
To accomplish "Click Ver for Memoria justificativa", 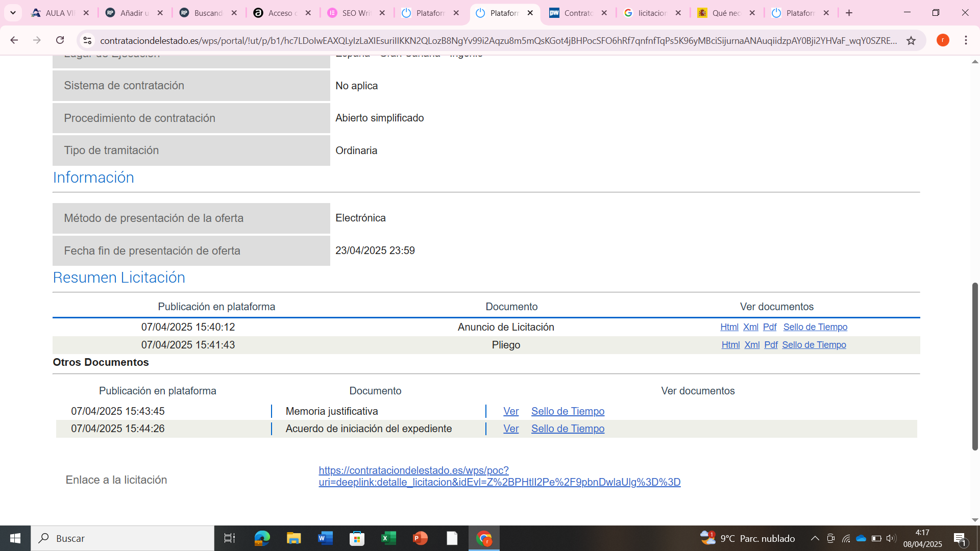I will pyautogui.click(x=510, y=411).
